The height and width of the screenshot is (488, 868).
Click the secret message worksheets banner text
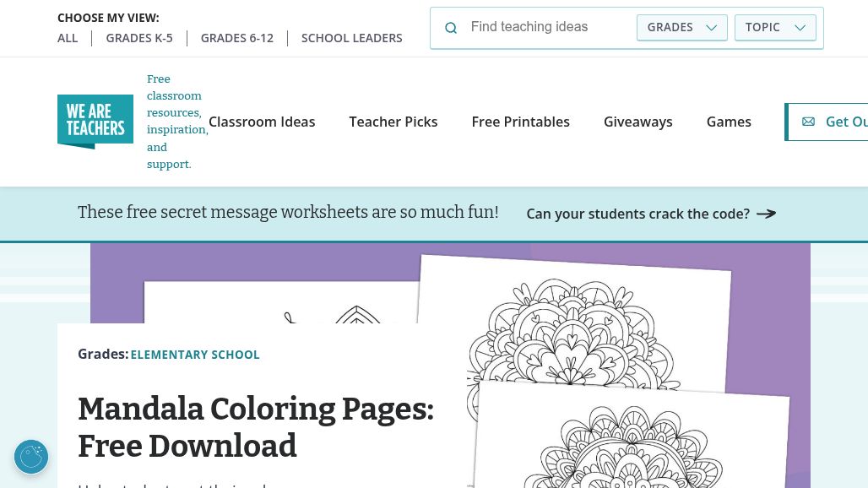(288, 213)
